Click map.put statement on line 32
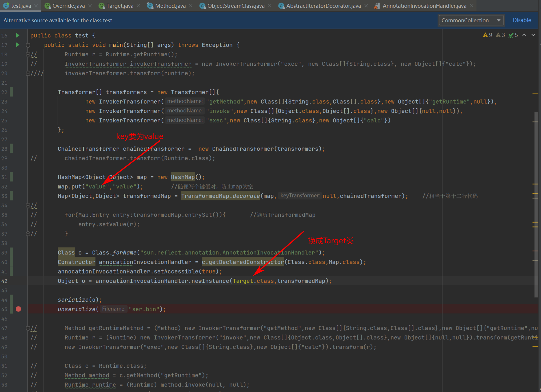Image resolution: width=541 pixels, height=392 pixels. coord(100,187)
